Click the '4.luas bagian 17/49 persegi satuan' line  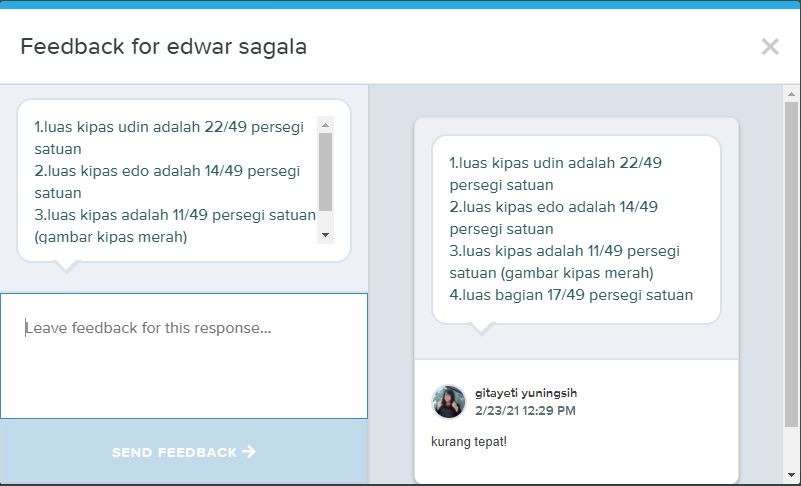pos(571,295)
